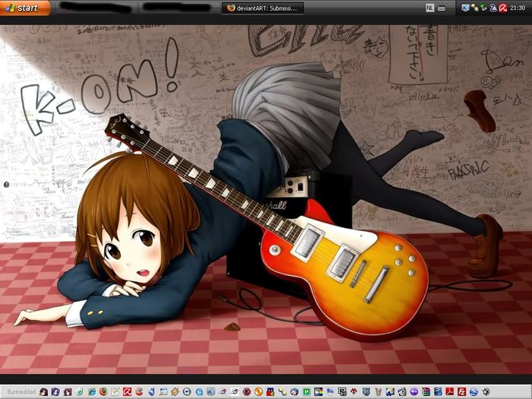The image size is (532, 399).
Task: Open the Windows Media Player play icon
Action: point(187,392)
